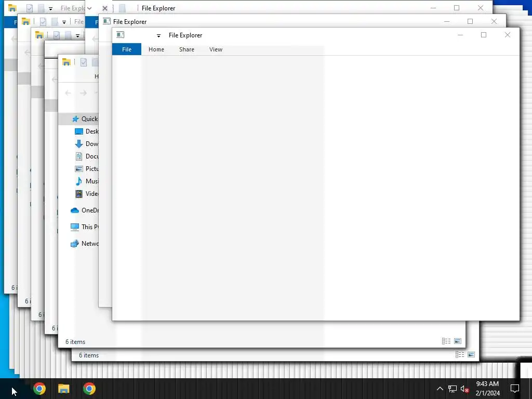Click the Properties icon in the top-left rearmost window
The height and width of the screenshot is (399, 532).
pyautogui.click(x=30, y=8)
